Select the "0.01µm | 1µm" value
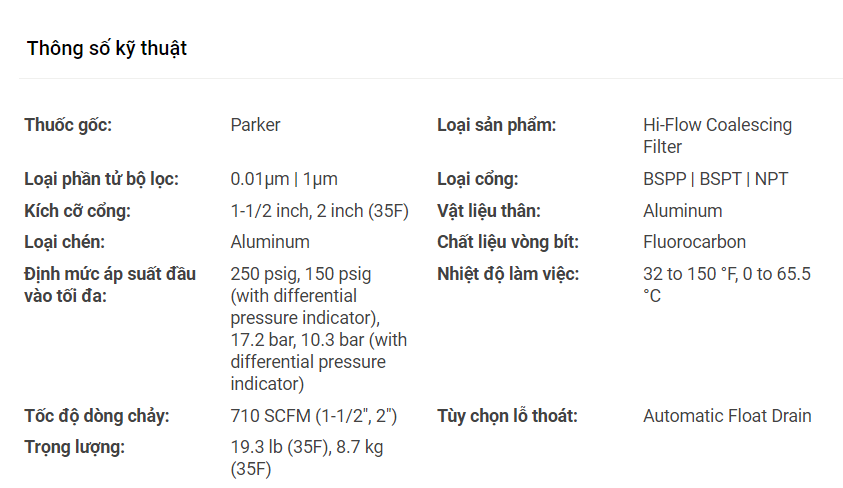This screenshot has width=843, height=488. (x=284, y=179)
